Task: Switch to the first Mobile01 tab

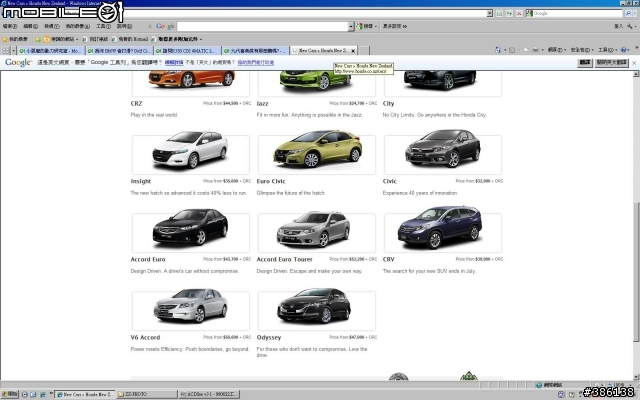Action: [51, 51]
